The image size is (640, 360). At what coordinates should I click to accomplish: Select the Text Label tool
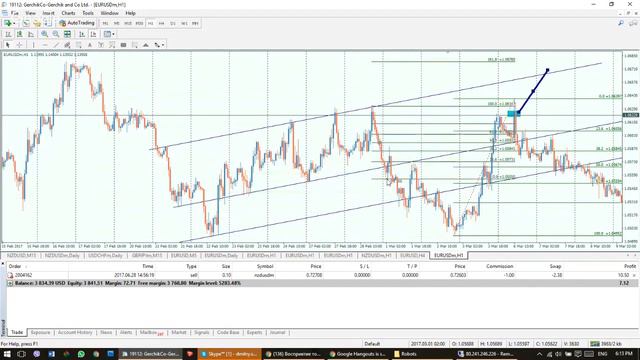pos(101,45)
